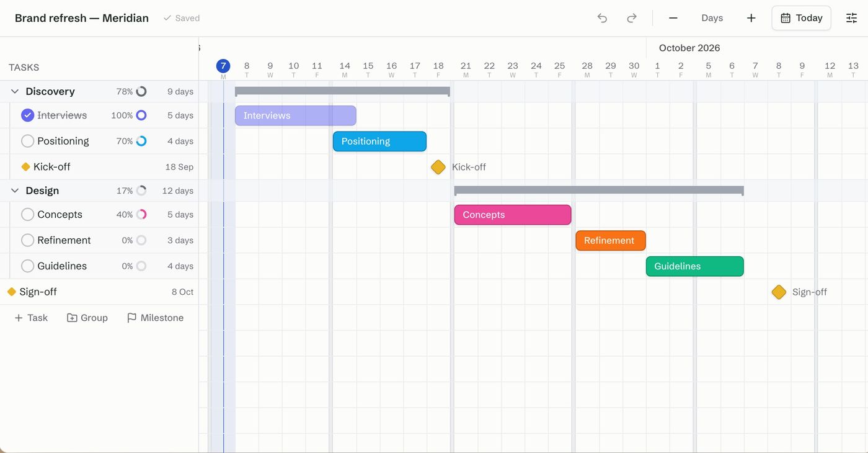The height and width of the screenshot is (453, 868).
Task: Collapse the Discovery group
Action: (x=15, y=92)
